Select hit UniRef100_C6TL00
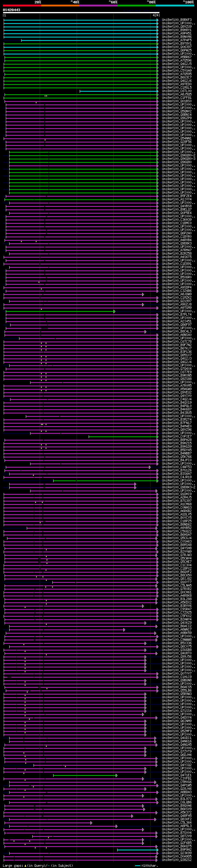The width and height of the screenshot is (197, 868). (x=176, y=91)
